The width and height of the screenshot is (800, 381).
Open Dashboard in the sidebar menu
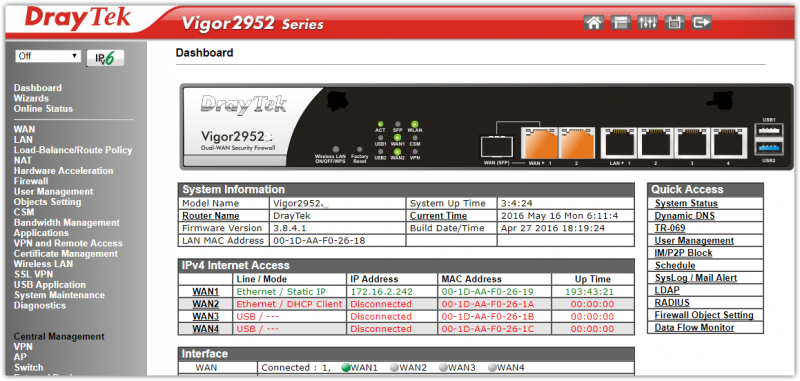(38, 88)
